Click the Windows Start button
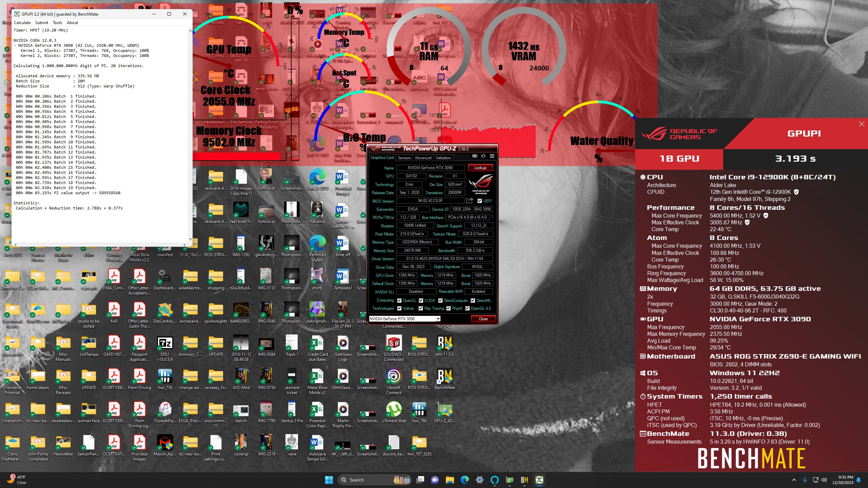The image size is (868, 488). coord(329,480)
